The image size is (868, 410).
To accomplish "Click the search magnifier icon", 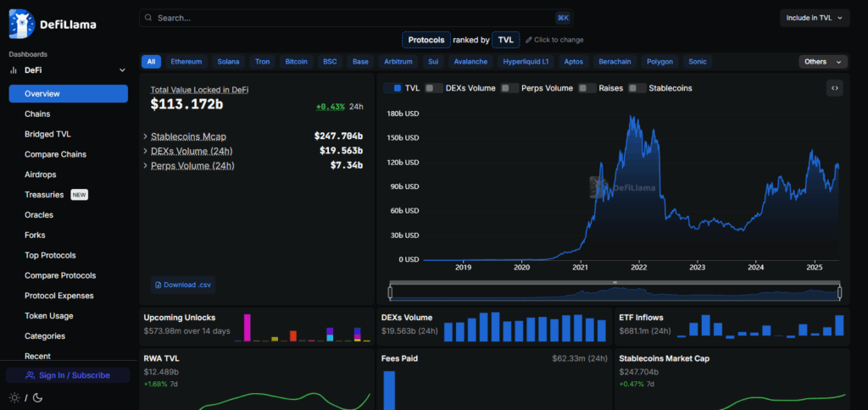I will pyautogui.click(x=148, y=18).
